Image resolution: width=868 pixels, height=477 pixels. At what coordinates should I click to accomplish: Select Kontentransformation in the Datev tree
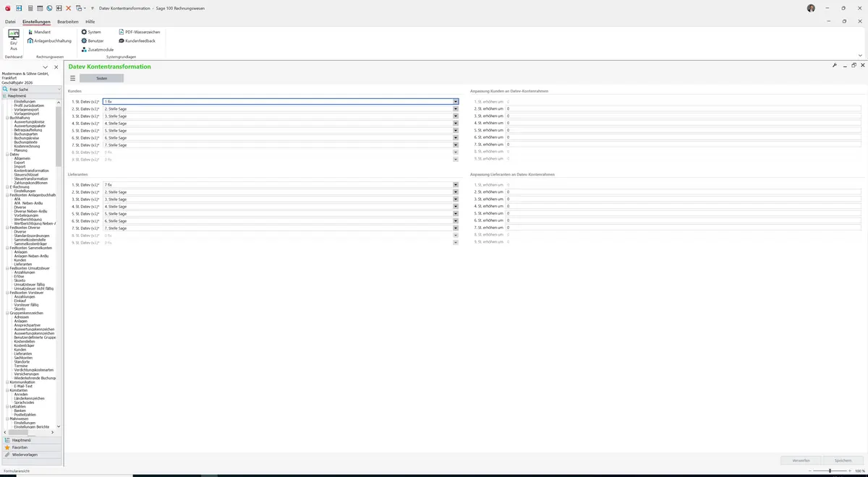click(31, 171)
